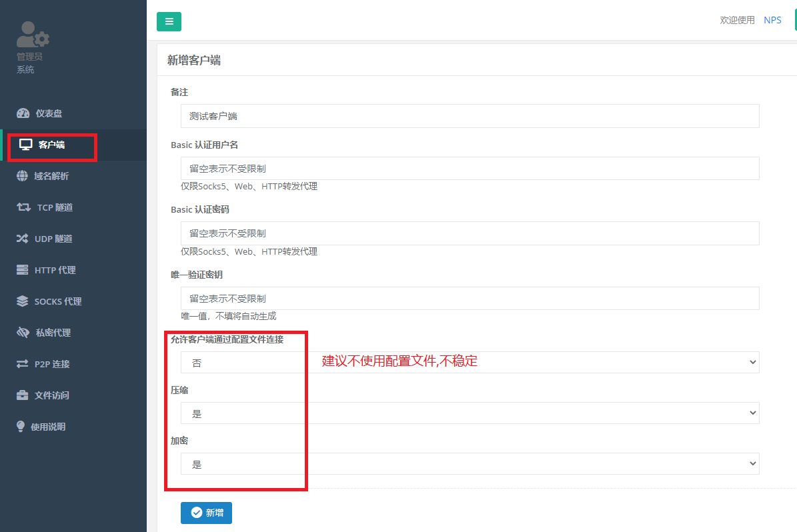797x532 pixels.
Task: Click the 唯一验证密钥 input box
Action: point(470,299)
